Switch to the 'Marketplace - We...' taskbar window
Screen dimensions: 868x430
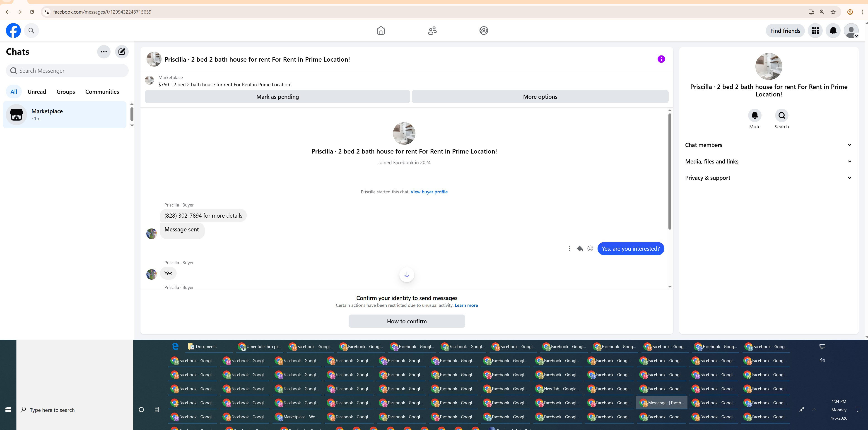pos(297,417)
